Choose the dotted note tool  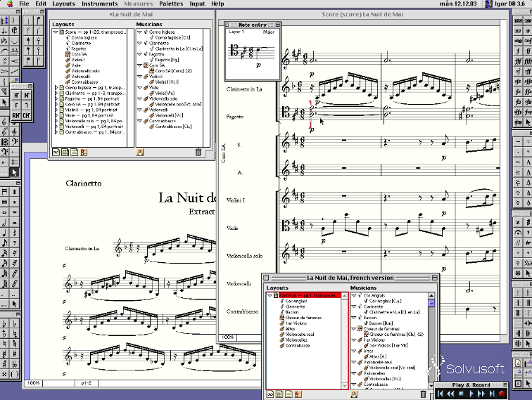[4, 30]
